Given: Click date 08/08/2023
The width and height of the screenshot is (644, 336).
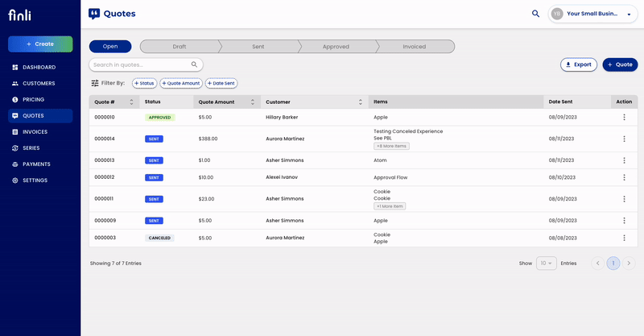Looking at the screenshot, I should click(563, 238).
